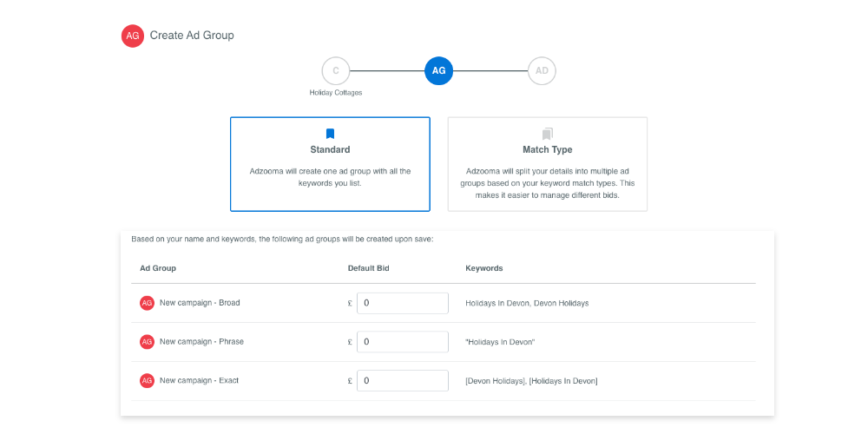Choose the Standard ad group option card

coord(330,164)
